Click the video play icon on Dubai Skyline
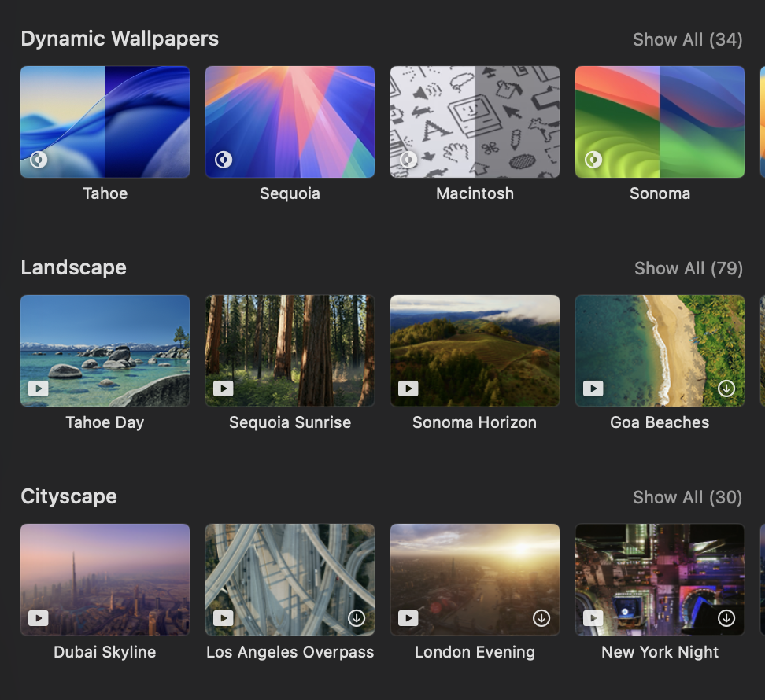 (39, 618)
